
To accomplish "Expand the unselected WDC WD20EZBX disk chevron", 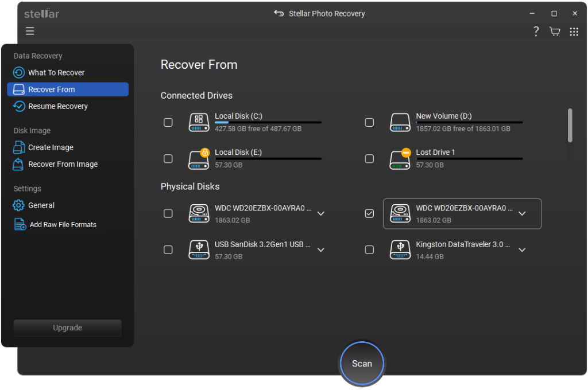I will [x=321, y=213].
